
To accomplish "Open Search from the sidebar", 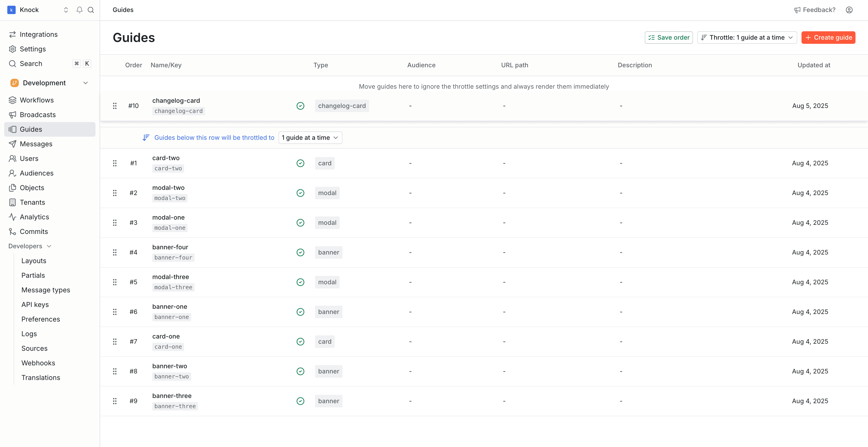I will (x=31, y=63).
